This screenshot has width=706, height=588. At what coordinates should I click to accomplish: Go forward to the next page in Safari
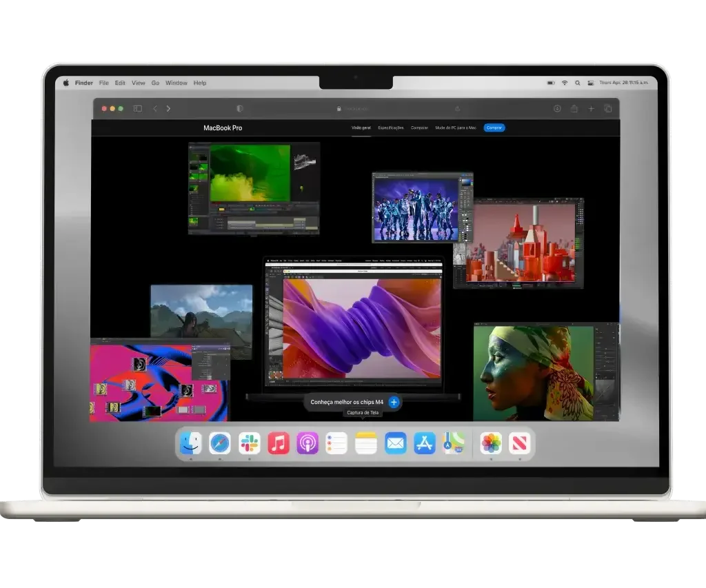168,108
